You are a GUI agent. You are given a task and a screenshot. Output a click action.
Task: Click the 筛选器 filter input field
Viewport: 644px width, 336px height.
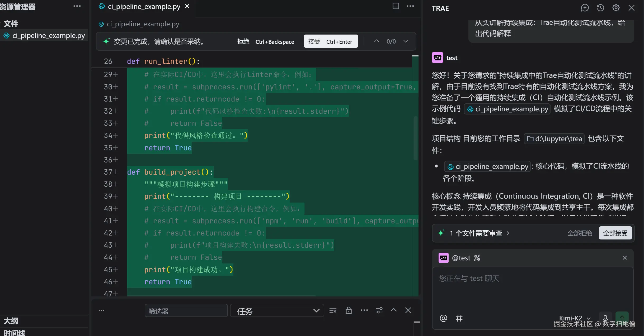point(186,311)
